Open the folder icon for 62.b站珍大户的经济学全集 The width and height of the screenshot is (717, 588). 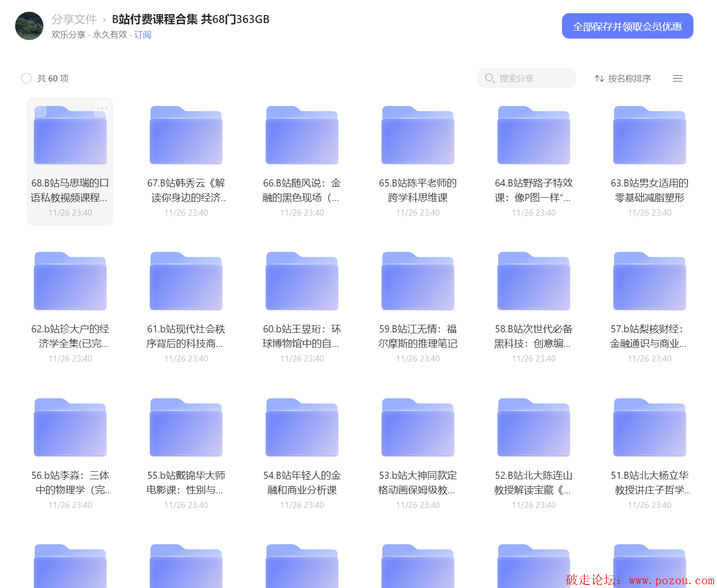pos(70,281)
